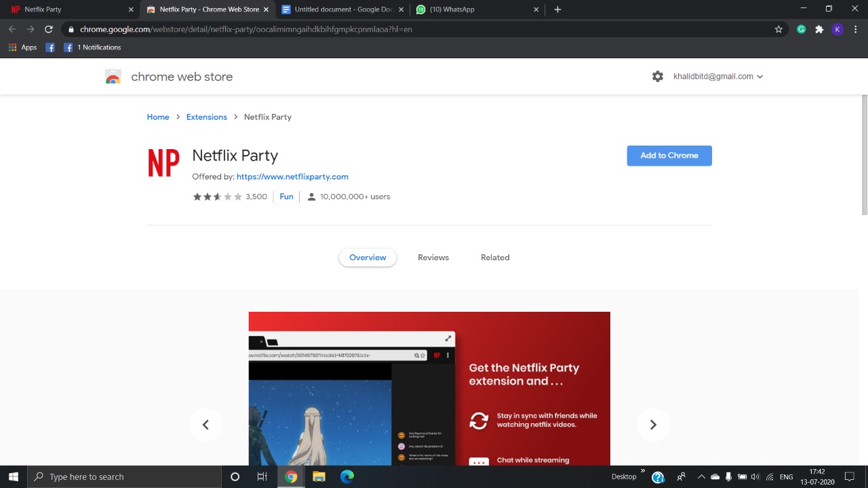The height and width of the screenshot is (488, 868).
Task: Open the taskbar clock showing 17:42
Action: [x=817, y=477]
